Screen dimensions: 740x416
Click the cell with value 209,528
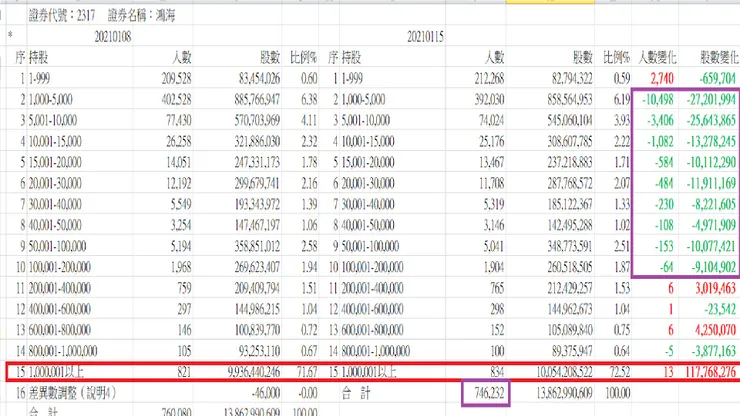(177, 78)
